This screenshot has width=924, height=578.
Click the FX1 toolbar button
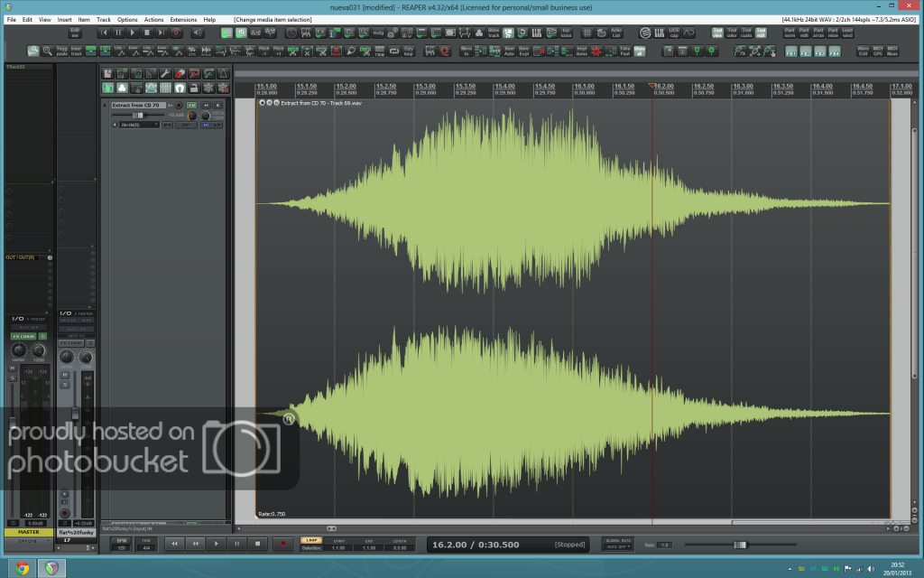(x=790, y=51)
